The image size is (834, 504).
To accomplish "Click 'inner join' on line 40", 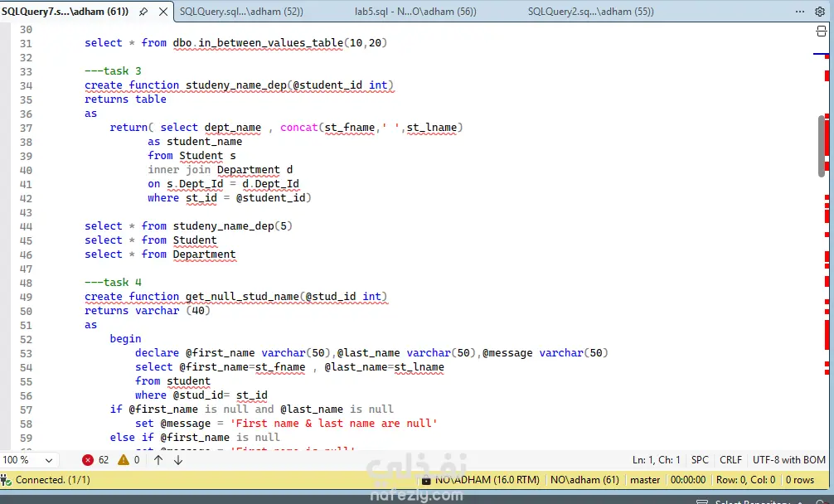I will [179, 170].
